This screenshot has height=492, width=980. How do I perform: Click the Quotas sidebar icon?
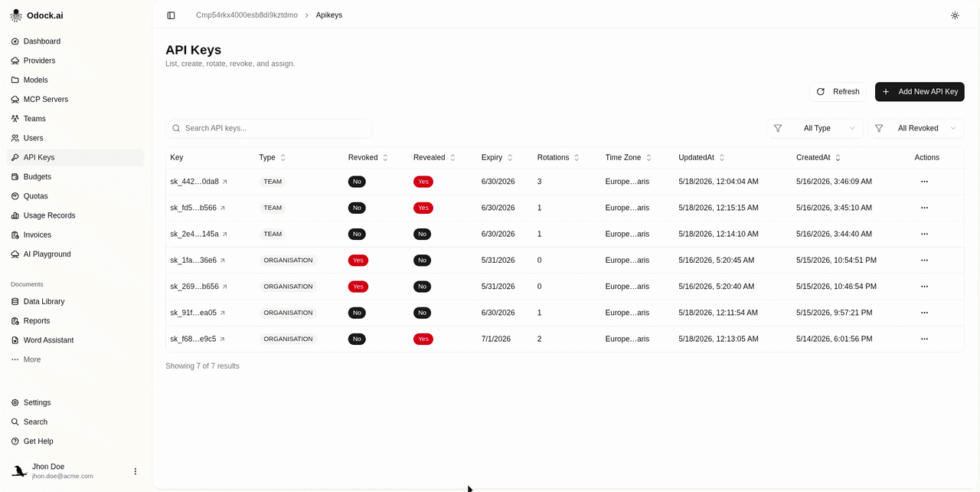coord(15,196)
